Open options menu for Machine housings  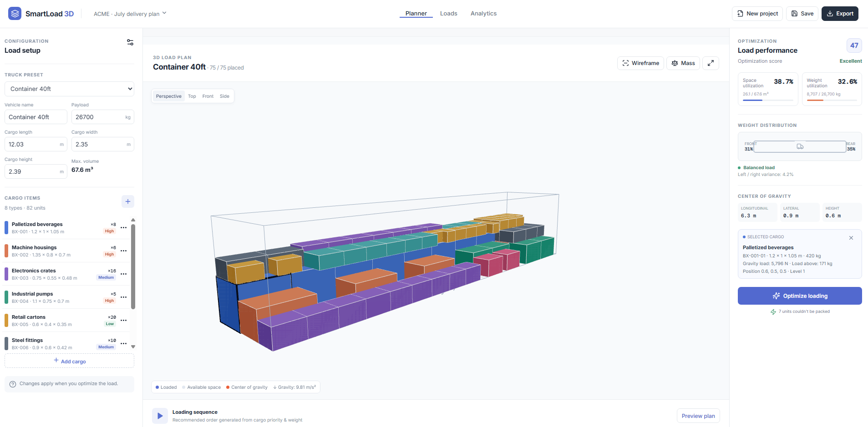(x=124, y=251)
